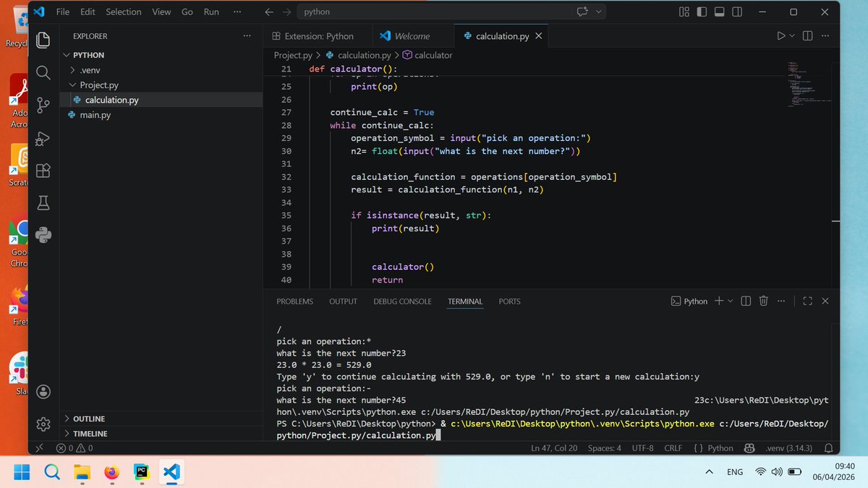Open the Copilot chat icon in title bar
This screenshot has width=868, height=488.
(x=582, y=12)
